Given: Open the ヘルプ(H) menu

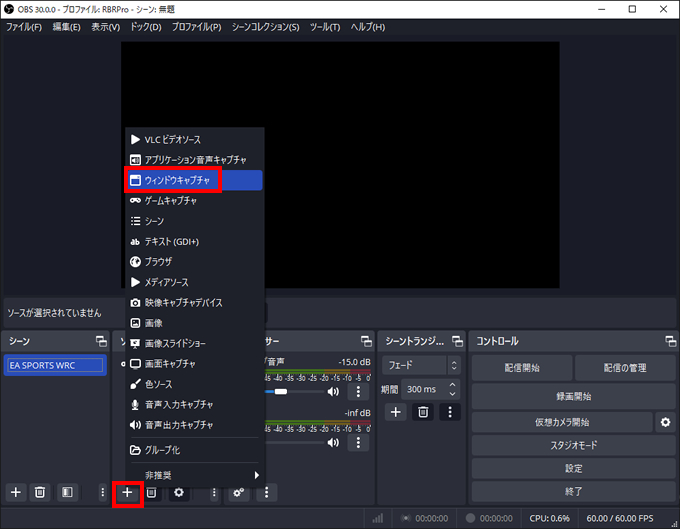Looking at the screenshot, I should 368,27.
